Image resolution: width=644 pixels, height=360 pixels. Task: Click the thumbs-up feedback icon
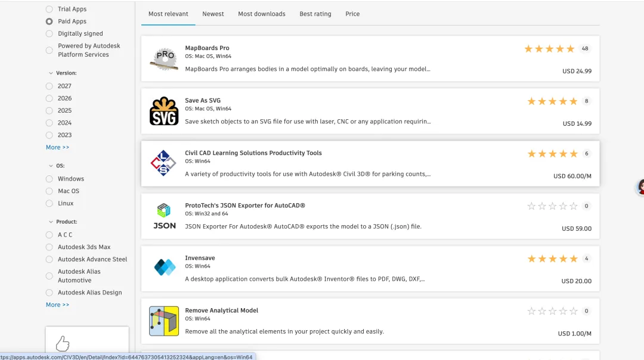(x=63, y=344)
